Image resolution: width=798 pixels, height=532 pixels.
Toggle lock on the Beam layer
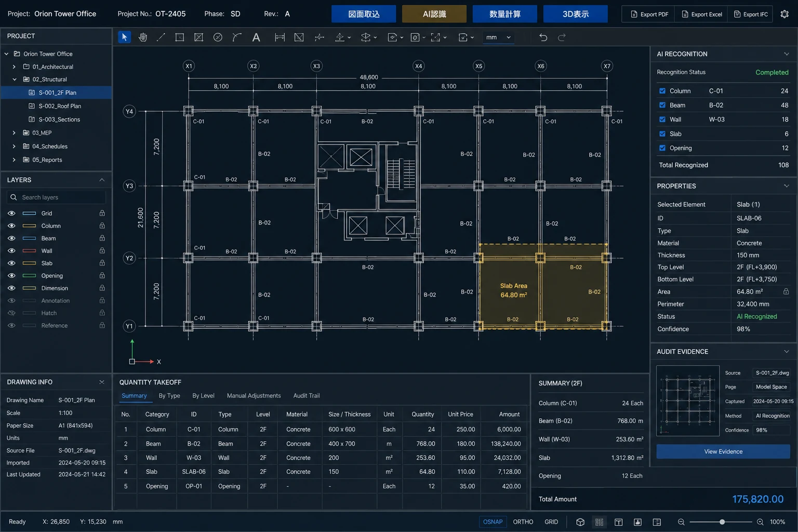pyautogui.click(x=102, y=238)
